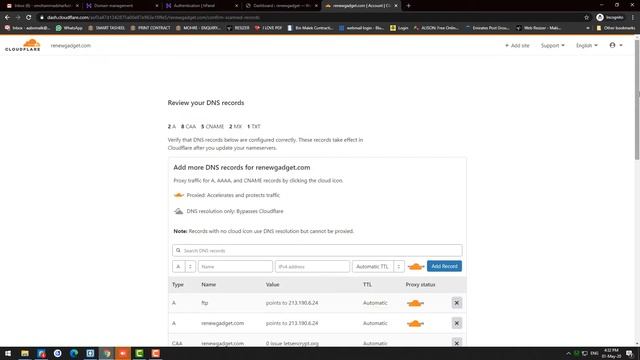
Task: Open the WhatsApp bookmark
Action: (69, 28)
